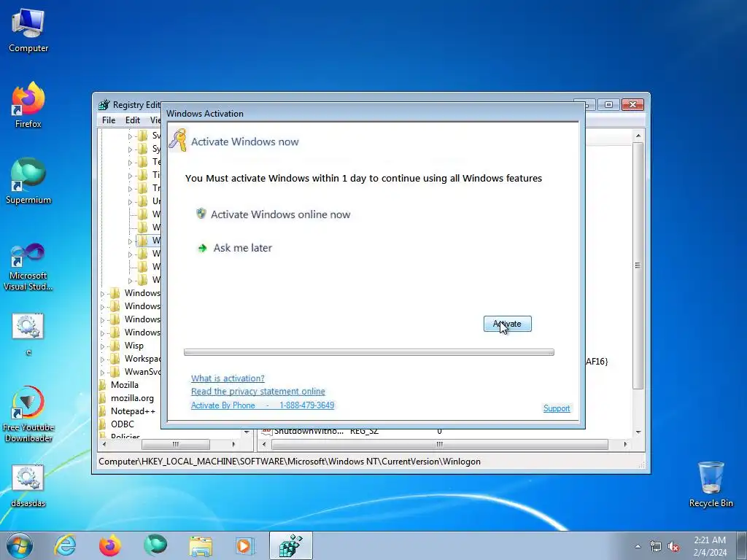Expand the WwanSvc registry key
This screenshot has width=747, height=560.
(x=102, y=373)
